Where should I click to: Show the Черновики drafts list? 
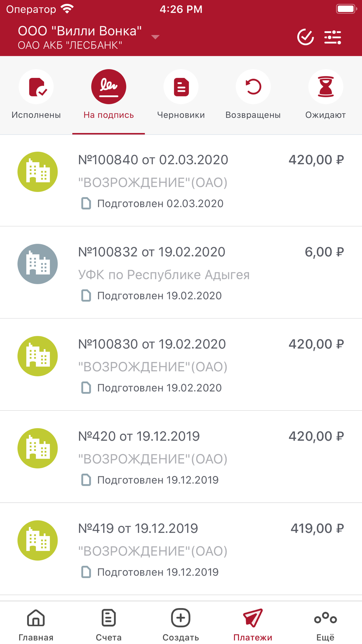pyautogui.click(x=181, y=95)
